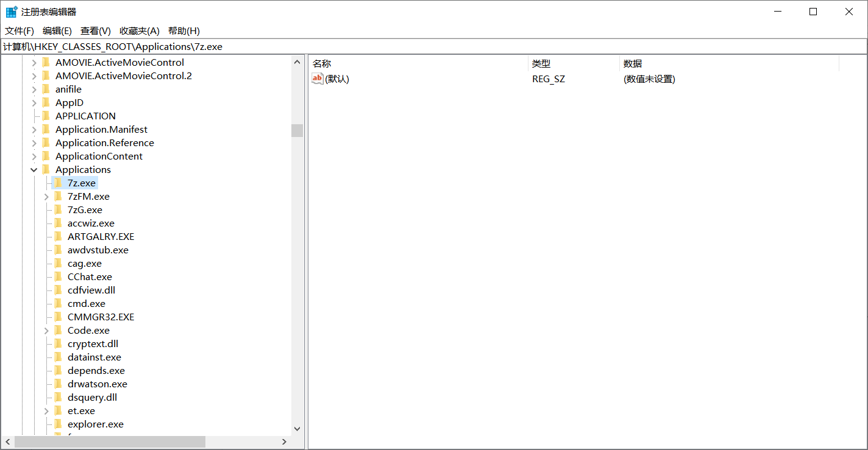Screen dimensions: 868x450
Task: Click the folder icon next to AppID
Action: pyautogui.click(x=46, y=102)
